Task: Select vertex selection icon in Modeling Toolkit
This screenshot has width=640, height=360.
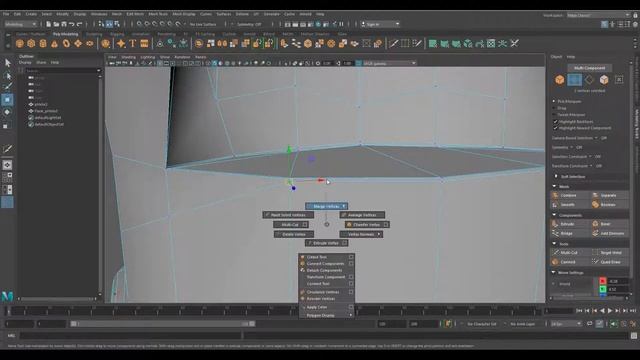Action: [574, 80]
